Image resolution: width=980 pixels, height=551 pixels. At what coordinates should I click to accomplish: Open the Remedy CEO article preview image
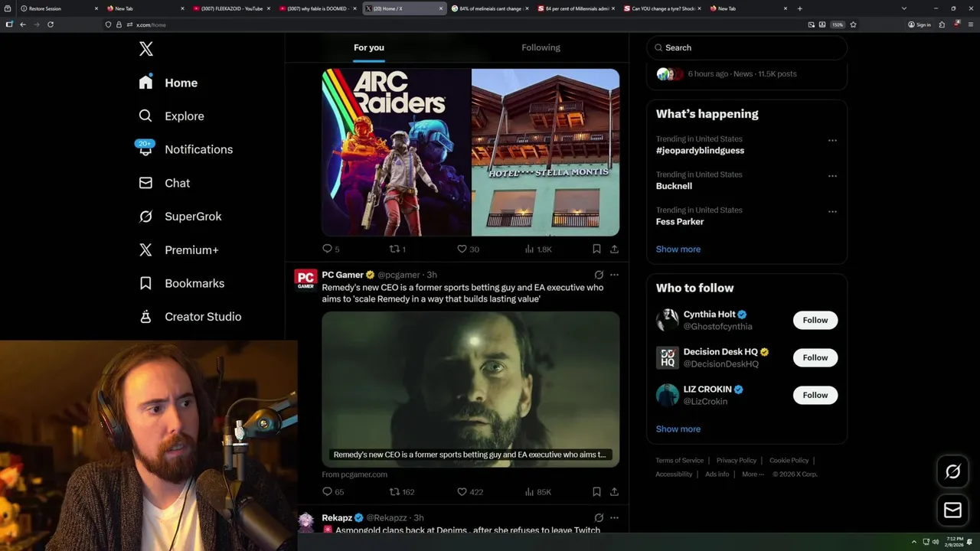471,389
